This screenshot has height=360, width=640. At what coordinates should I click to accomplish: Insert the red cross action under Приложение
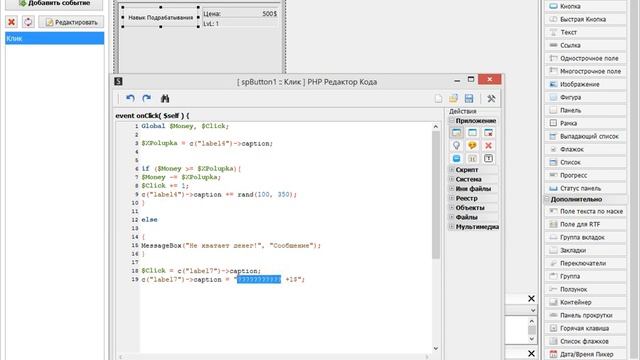pos(488,145)
